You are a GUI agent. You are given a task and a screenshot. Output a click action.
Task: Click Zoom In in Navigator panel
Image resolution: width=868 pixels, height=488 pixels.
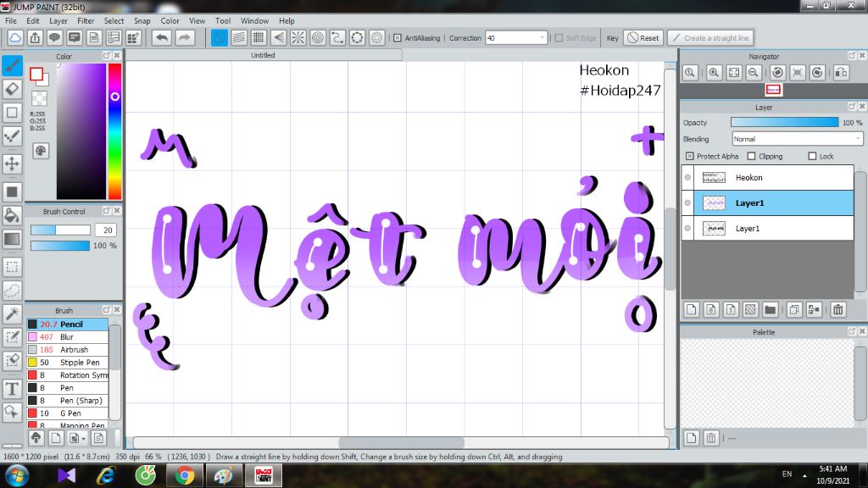714,73
